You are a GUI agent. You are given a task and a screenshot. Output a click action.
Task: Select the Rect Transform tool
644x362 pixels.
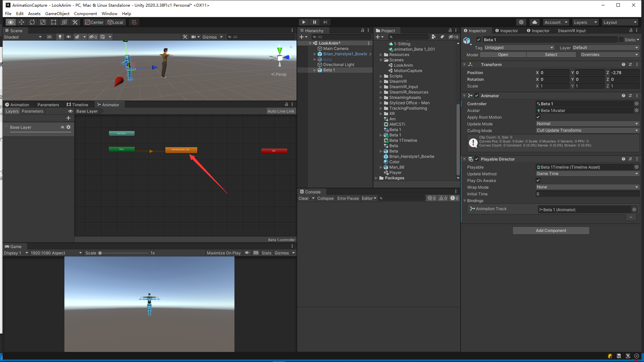pos(54,22)
